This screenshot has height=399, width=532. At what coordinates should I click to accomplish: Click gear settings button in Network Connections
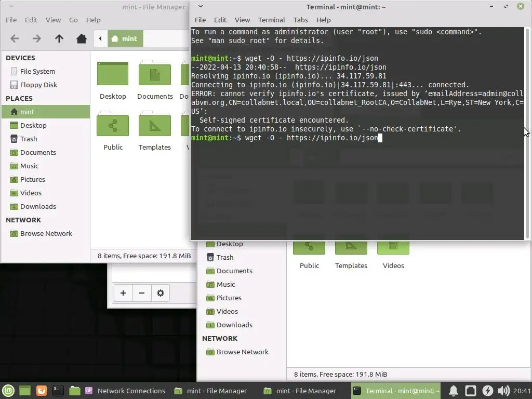tap(161, 293)
